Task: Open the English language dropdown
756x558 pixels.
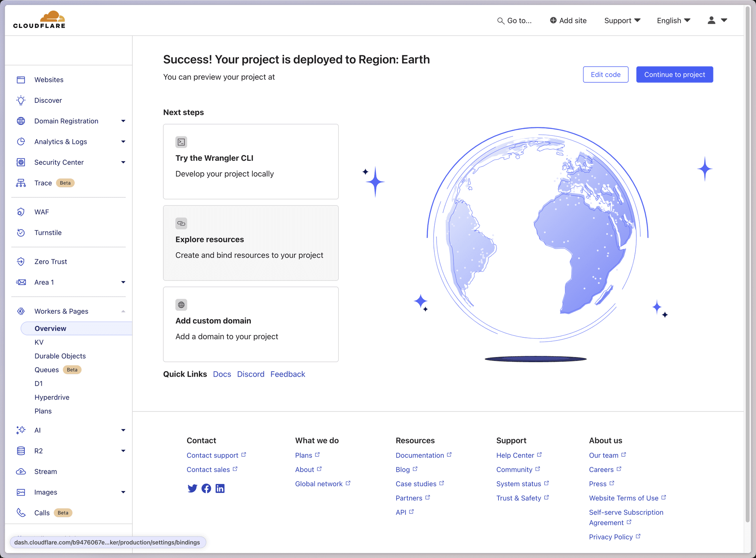Action: tap(673, 20)
